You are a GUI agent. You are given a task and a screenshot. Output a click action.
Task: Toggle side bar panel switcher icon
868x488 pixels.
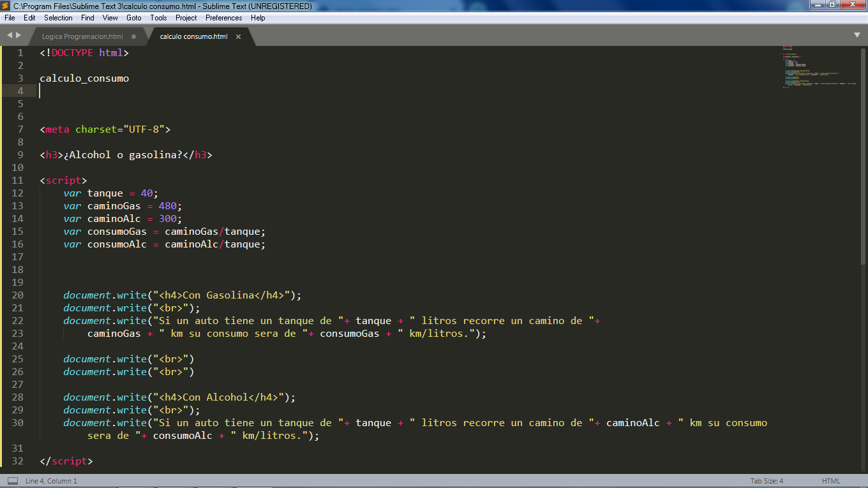(x=12, y=481)
